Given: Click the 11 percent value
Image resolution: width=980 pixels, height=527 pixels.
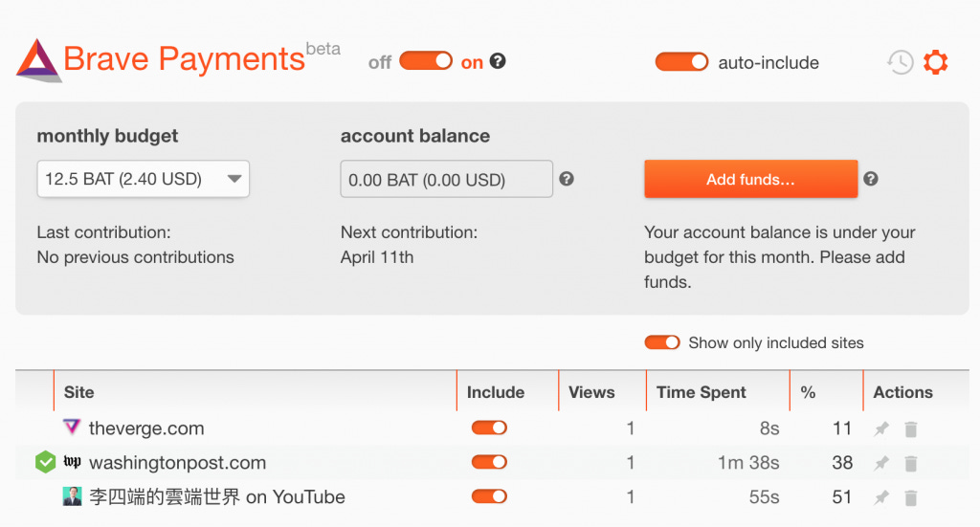Looking at the screenshot, I should click(x=842, y=428).
